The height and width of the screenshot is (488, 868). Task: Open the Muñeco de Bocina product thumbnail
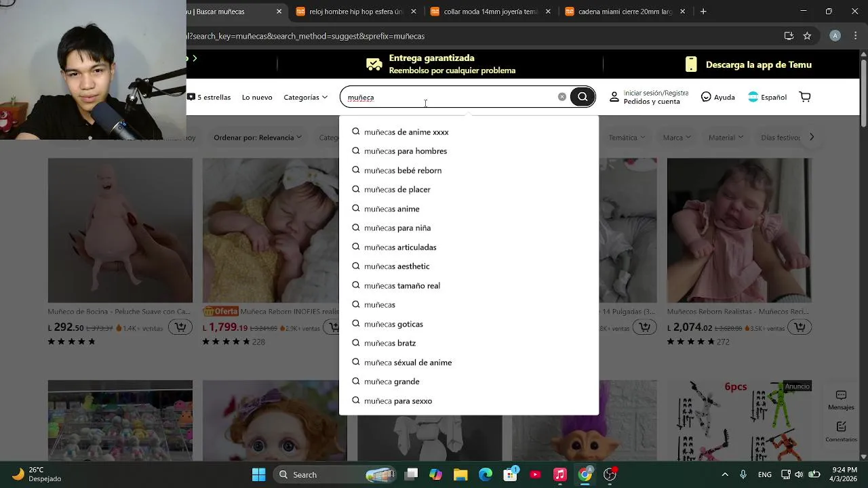click(120, 230)
